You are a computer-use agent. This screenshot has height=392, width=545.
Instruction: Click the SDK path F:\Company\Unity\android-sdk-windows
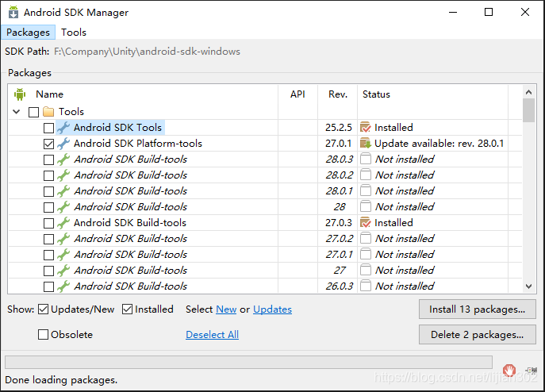point(147,52)
